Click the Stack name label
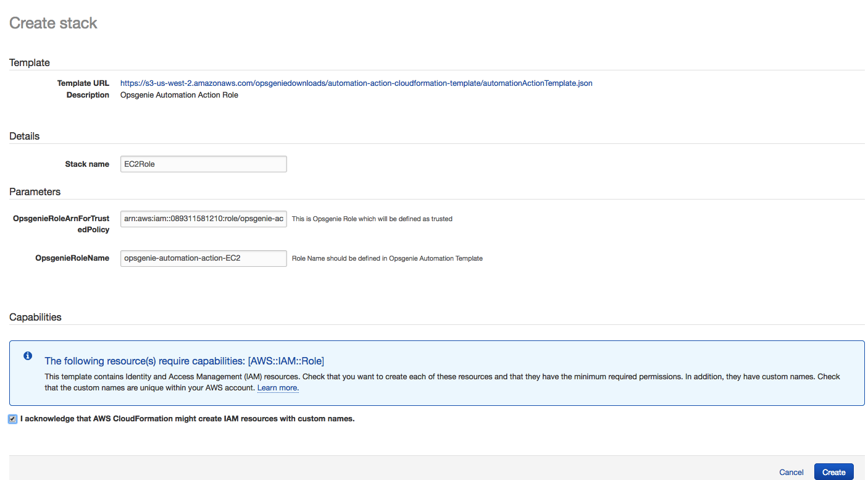Image resolution: width=868 pixels, height=480 pixels. [87, 164]
